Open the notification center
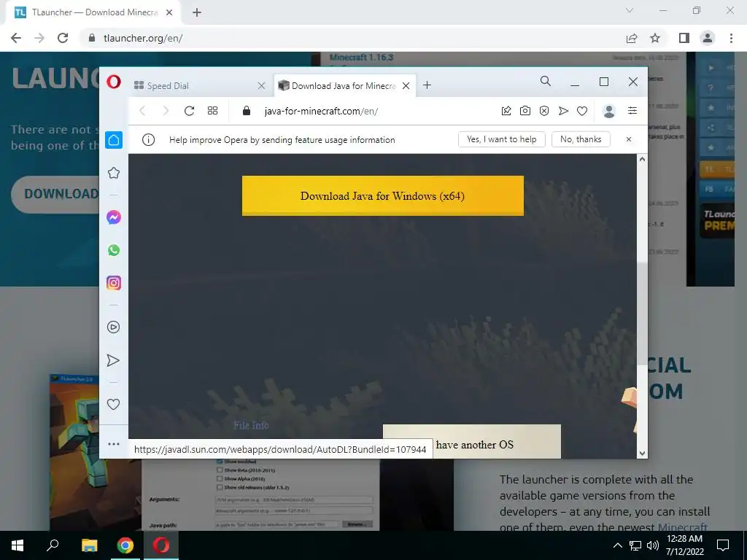Viewport: 747px width, 560px height. 723,545
